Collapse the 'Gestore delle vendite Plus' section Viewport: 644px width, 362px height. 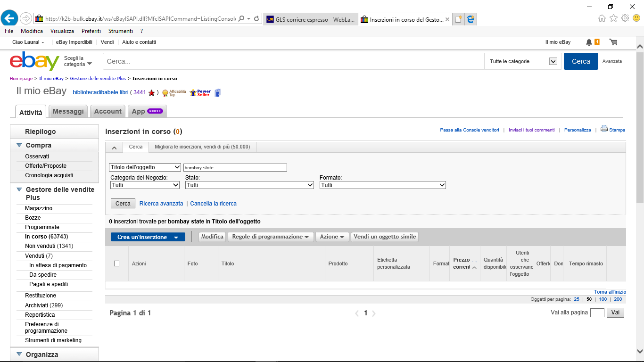19,189
